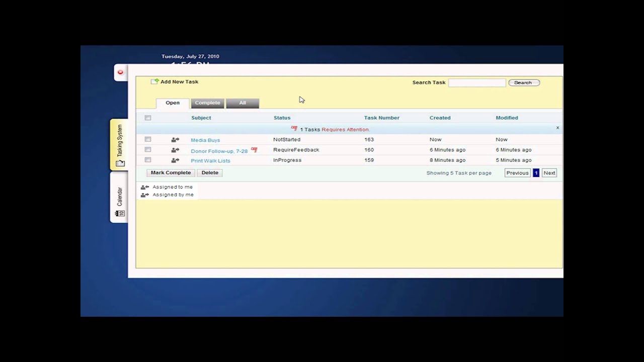Check the Media Buys task checkbox

tap(148, 139)
